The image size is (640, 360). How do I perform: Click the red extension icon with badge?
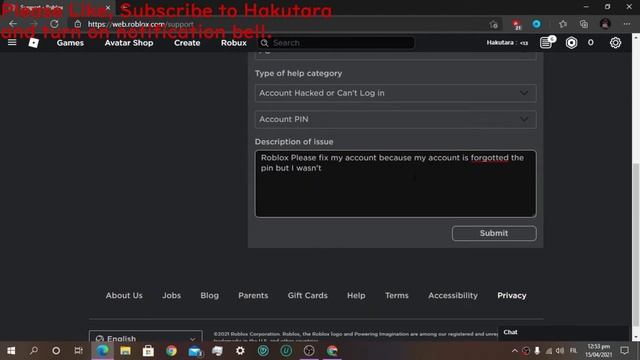pyautogui.click(x=516, y=24)
